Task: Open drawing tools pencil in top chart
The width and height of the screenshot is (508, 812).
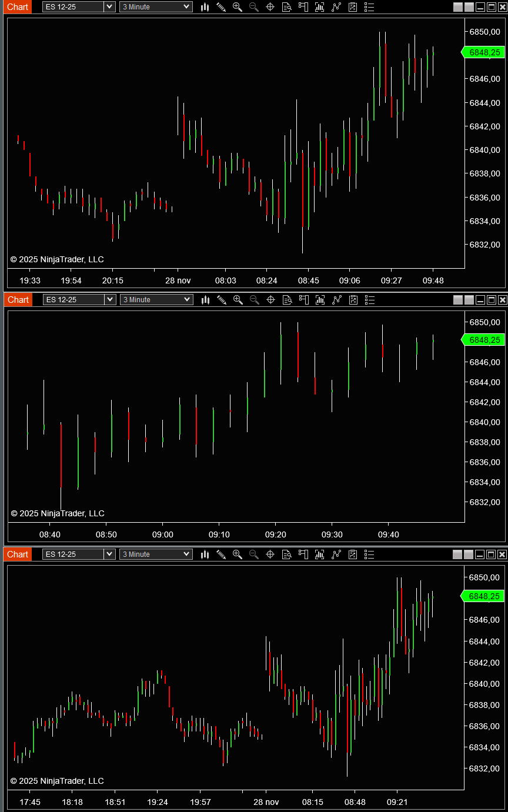Action: pos(221,7)
